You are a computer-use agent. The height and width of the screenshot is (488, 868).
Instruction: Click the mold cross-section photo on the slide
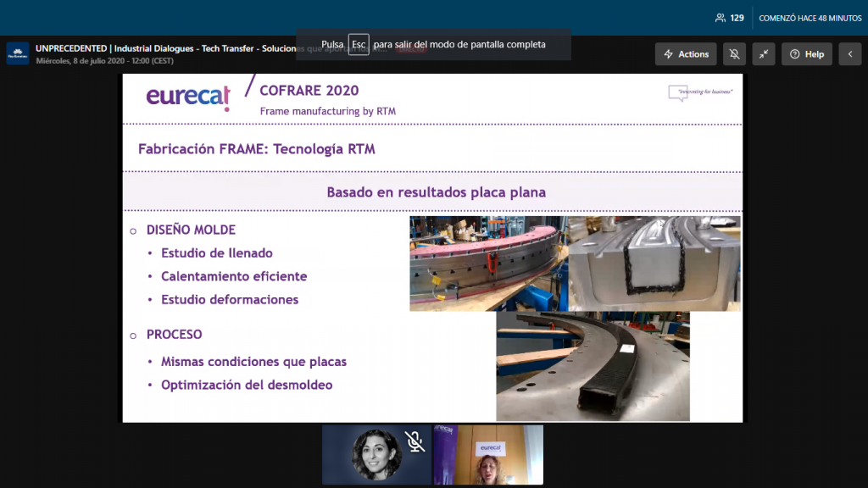(654, 263)
